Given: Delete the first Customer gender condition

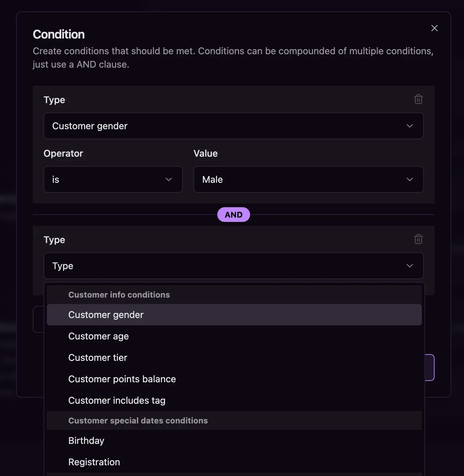Looking at the screenshot, I should click(x=418, y=99).
